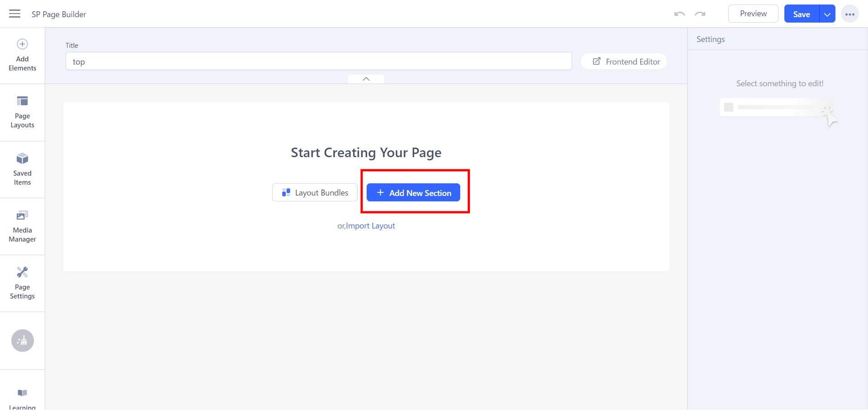The image size is (868, 410).
Task: Click the redo arrow
Action: click(x=700, y=14)
